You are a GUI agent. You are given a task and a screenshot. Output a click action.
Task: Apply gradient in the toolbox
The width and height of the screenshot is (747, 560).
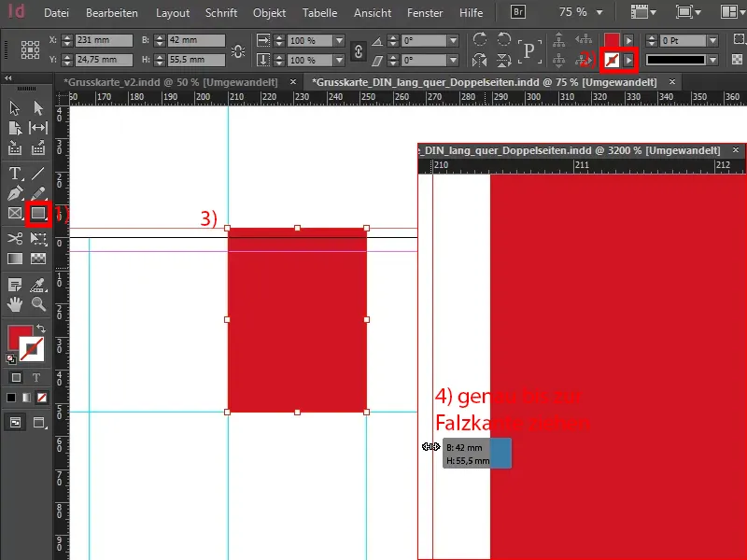click(x=26, y=398)
